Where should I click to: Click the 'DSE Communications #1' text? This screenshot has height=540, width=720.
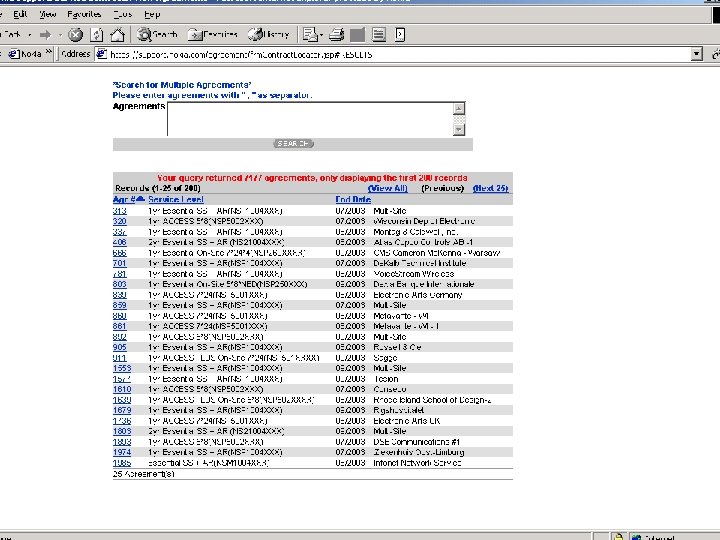416,442
